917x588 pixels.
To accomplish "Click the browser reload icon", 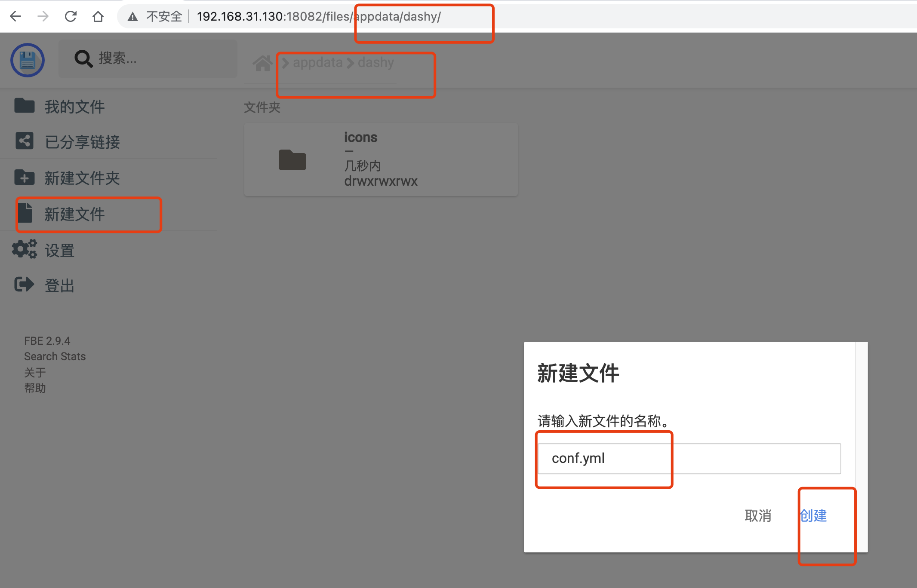I will point(71,16).
